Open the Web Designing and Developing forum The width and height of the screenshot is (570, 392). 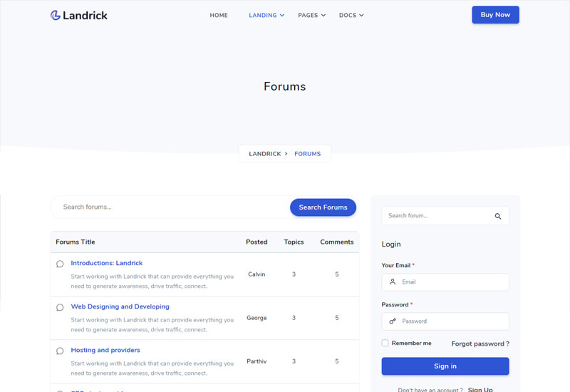[120, 306]
